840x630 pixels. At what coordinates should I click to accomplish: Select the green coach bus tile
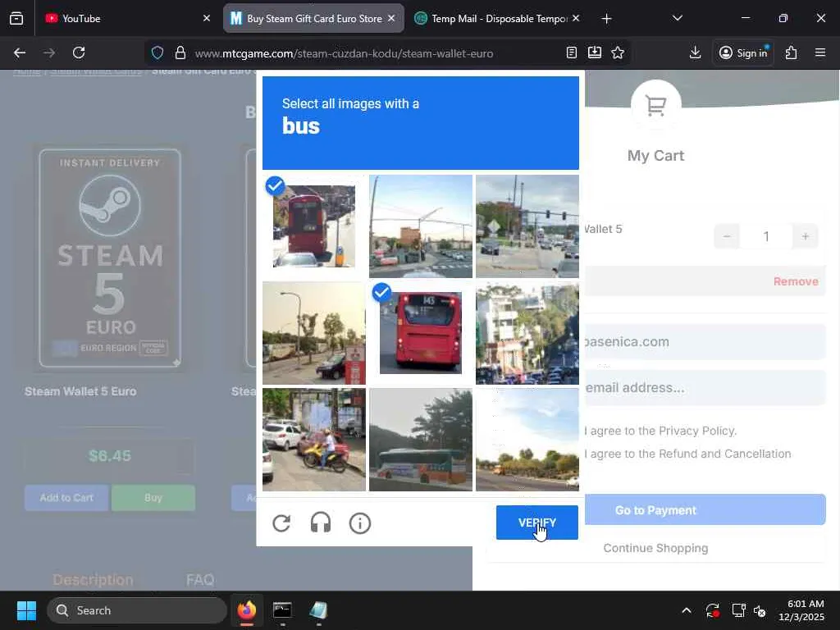[x=421, y=440]
